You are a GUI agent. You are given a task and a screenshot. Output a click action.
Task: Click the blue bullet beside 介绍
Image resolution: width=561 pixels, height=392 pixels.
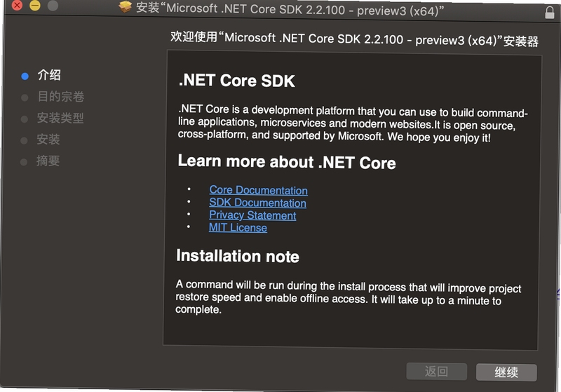(x=25, y=76)
